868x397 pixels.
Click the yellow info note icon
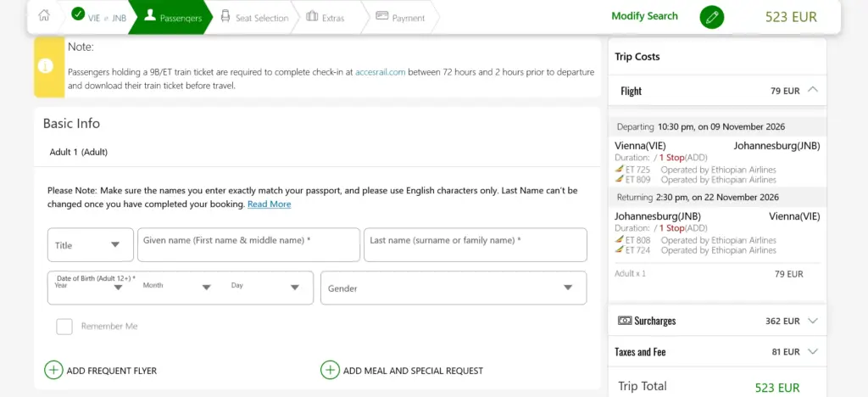coord(46,66)
